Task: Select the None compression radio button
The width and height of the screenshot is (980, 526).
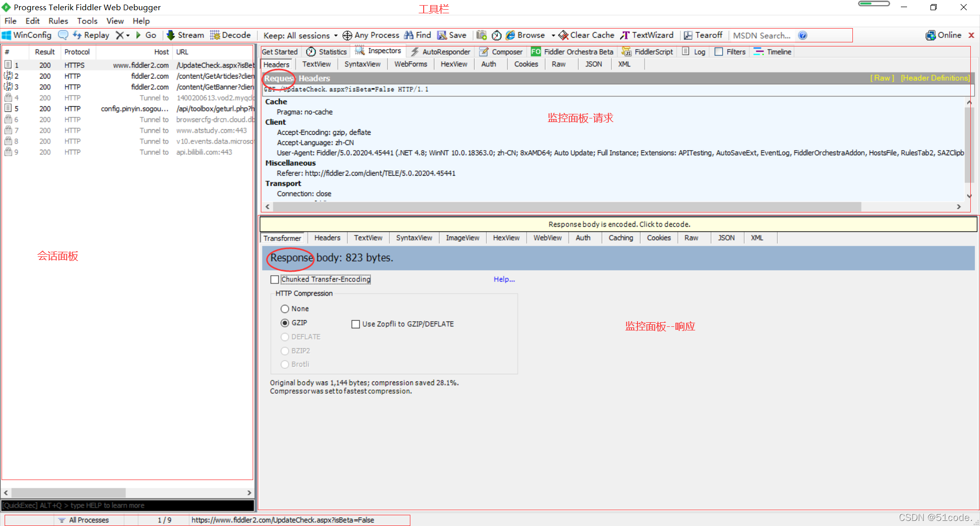Action: click(x=285, y=309)
